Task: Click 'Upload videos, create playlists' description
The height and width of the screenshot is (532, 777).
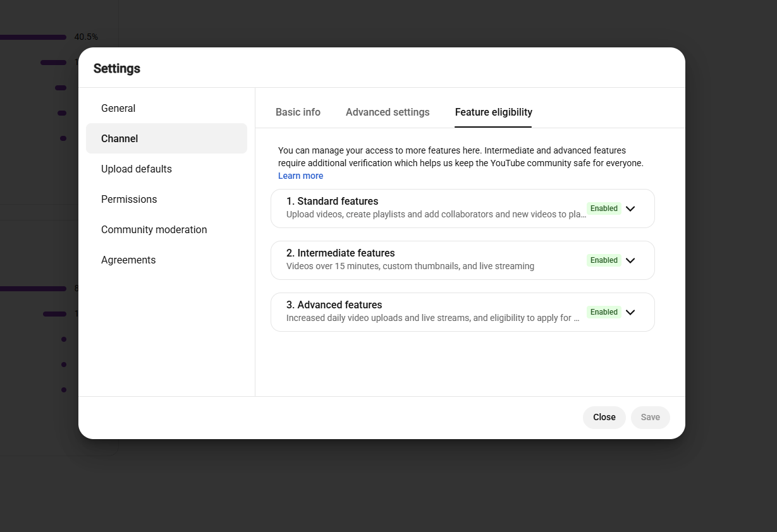Action: 436,214
